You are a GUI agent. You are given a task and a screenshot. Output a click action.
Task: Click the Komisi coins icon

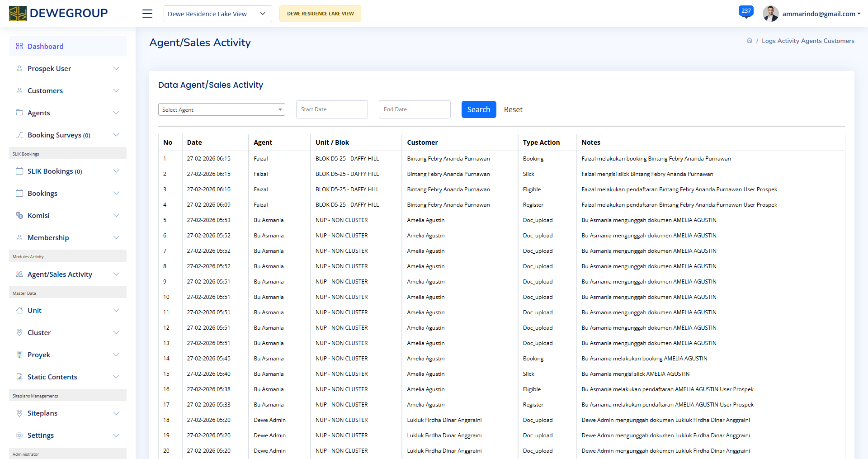tap(19, 215)
